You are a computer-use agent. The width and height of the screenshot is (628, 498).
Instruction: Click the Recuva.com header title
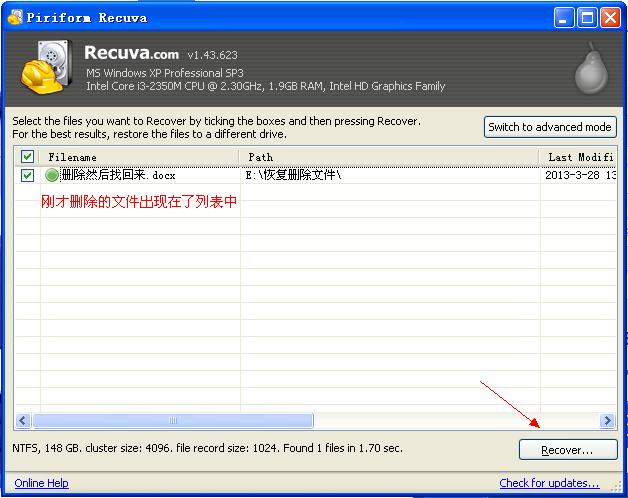[131, 53]
